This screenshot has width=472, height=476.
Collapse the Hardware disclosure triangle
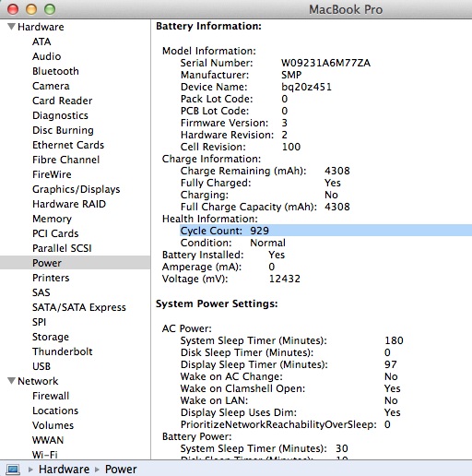click(x=11, y=27)
